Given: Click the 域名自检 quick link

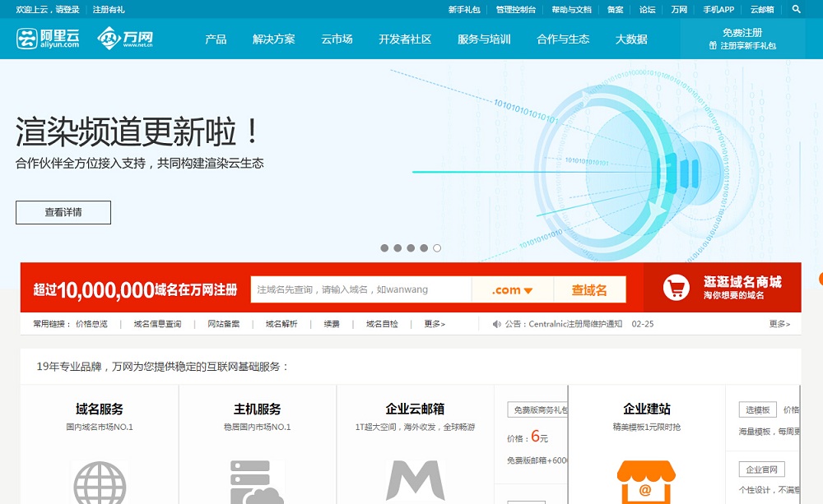Looking at the screenshot, I should 382,324.
